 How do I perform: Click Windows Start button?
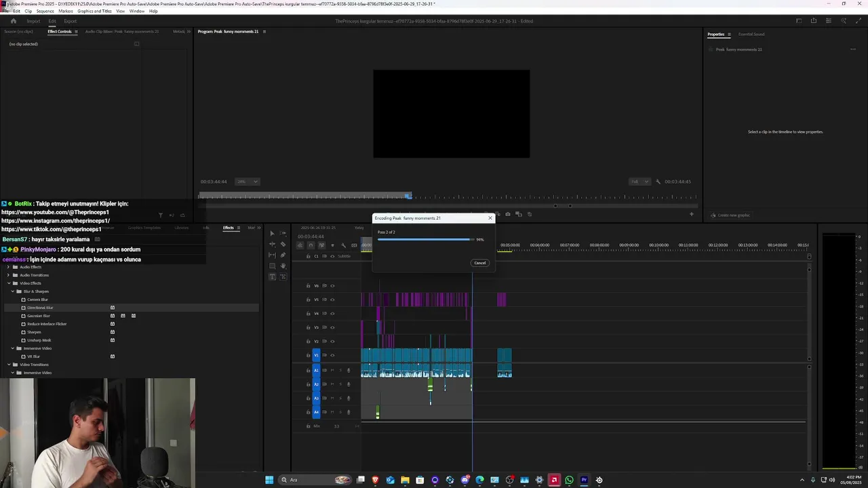pos(269,480)
